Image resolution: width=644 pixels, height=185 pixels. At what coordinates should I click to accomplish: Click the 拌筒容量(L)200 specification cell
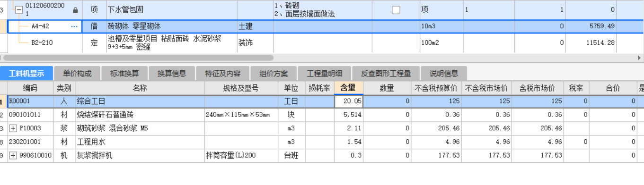[x=241, y=155]
